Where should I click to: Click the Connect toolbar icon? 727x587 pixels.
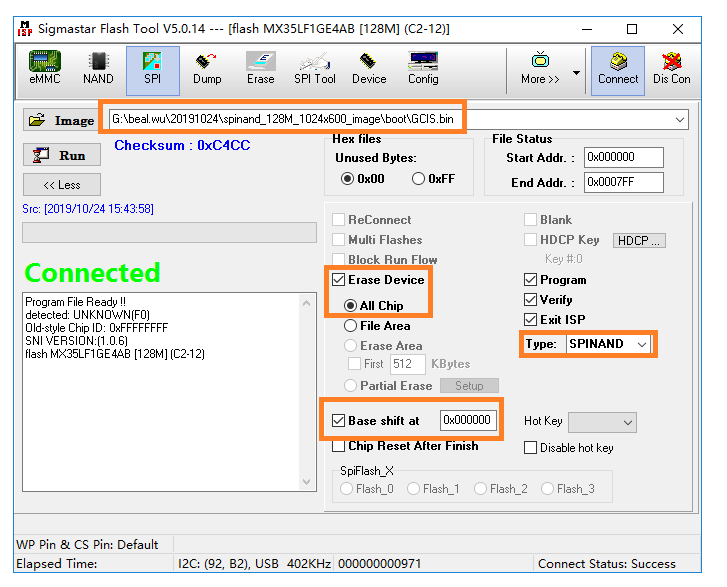pos(618,70)
